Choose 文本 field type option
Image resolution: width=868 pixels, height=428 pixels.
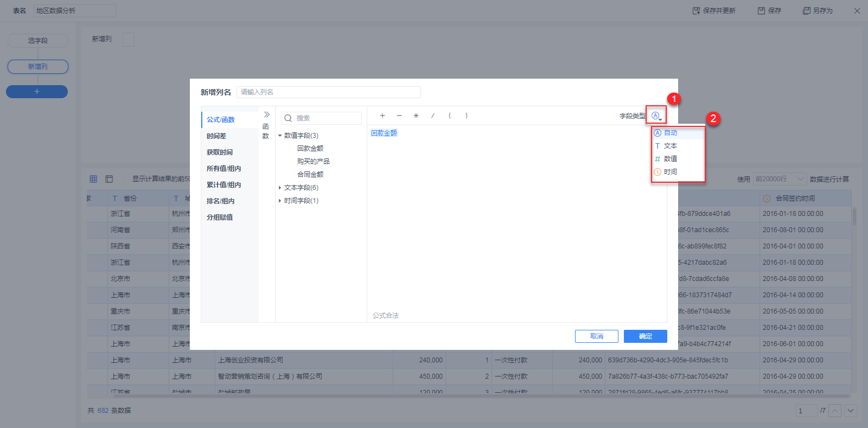coord(678,146)
